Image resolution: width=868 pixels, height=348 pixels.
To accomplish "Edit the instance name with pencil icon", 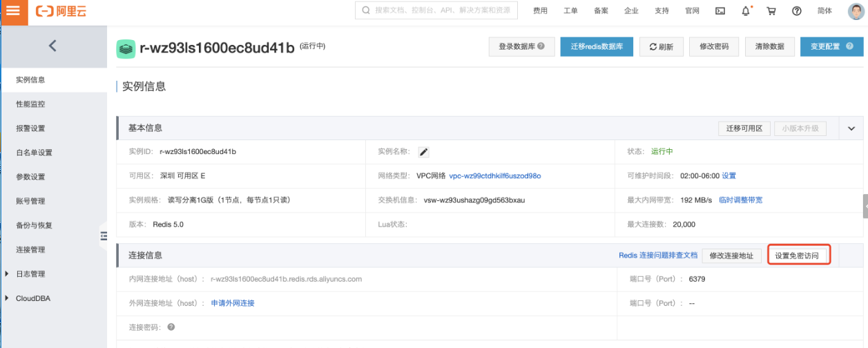I will pyautogui.click(x=424, y=152).
